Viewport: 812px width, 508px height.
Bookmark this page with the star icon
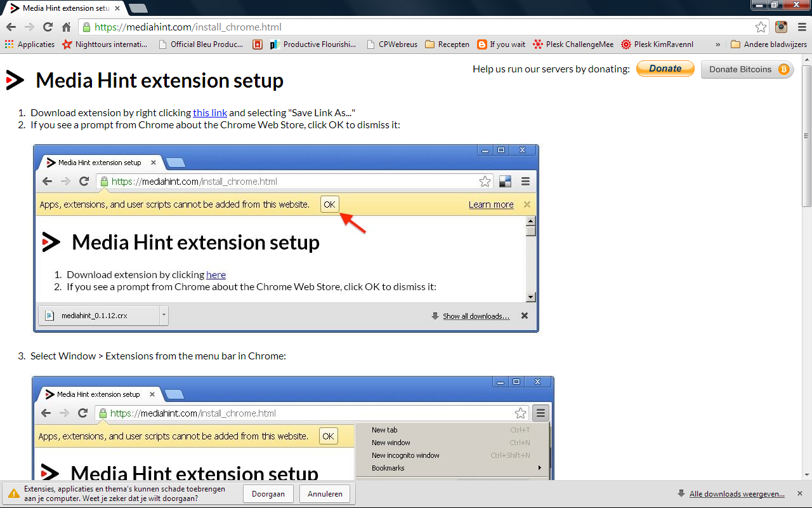(761, 27)
